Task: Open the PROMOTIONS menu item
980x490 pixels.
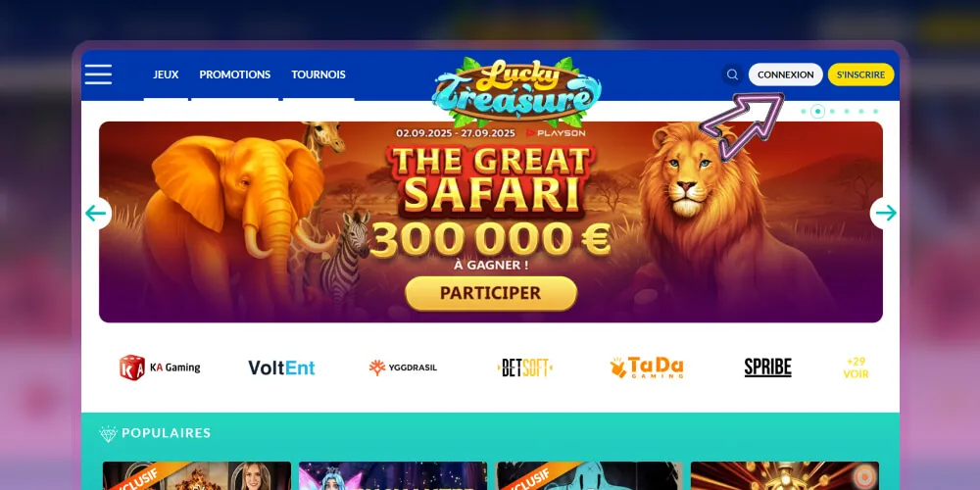Action: (x=235, y=74)
